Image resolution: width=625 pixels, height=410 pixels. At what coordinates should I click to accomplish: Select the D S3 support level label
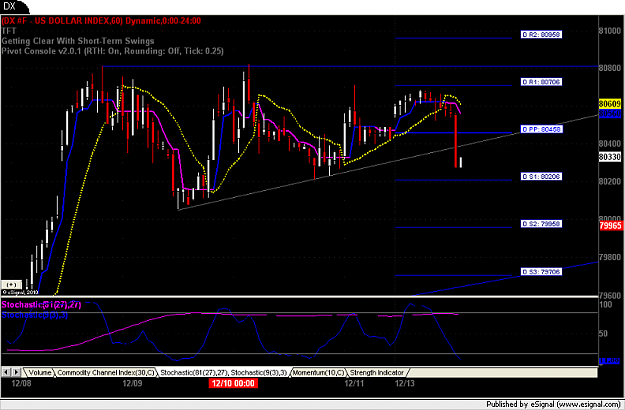point(541,272)
